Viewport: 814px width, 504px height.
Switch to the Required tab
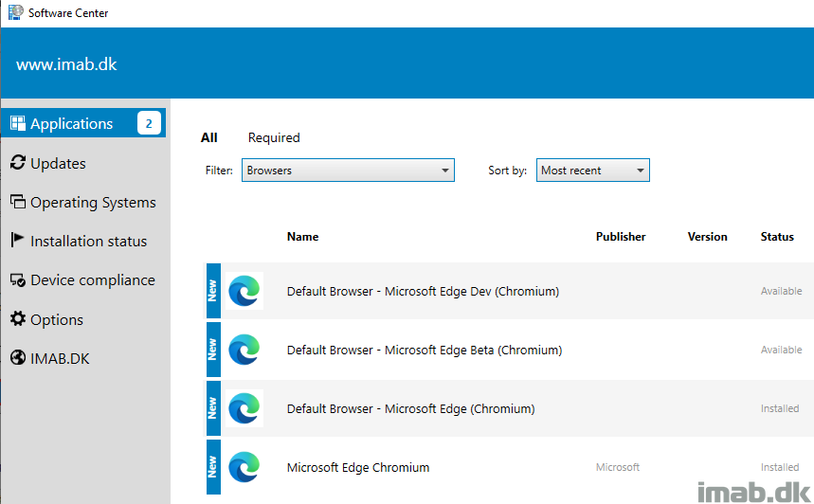(x=274, y=137)
